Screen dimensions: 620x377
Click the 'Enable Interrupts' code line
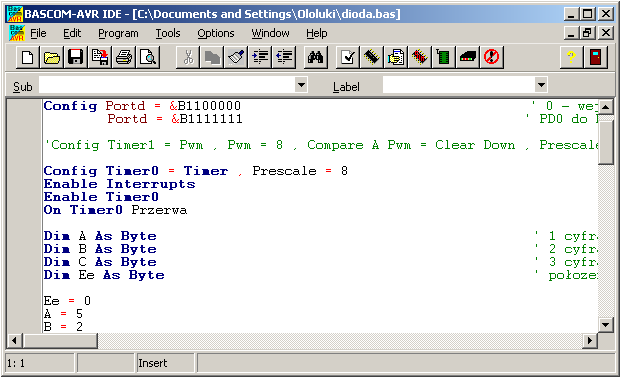click(119, 184)
